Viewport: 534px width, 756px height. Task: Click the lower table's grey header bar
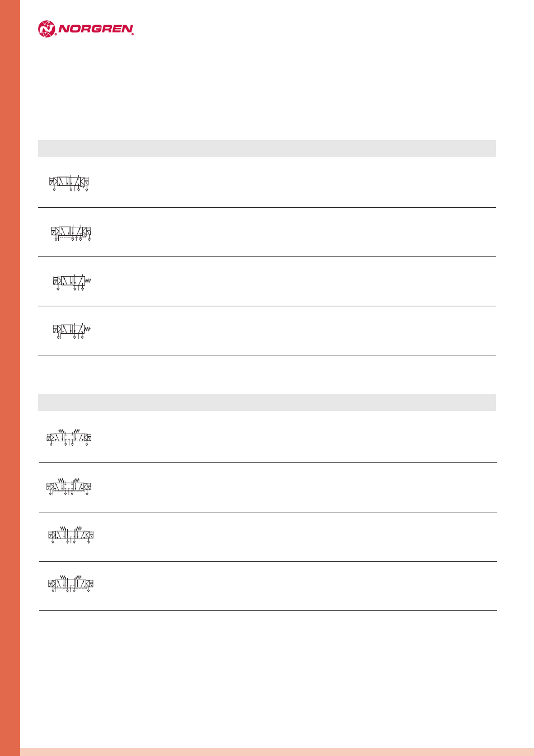pos(267,403)
